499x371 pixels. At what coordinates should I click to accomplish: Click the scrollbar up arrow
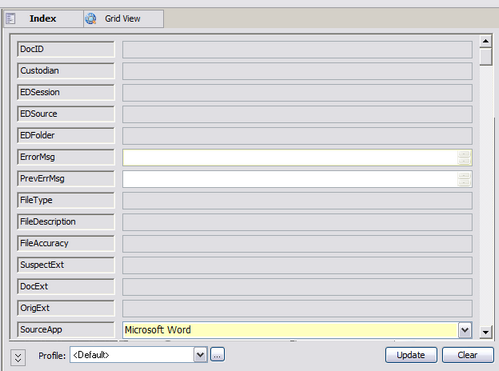click(486, 41)
